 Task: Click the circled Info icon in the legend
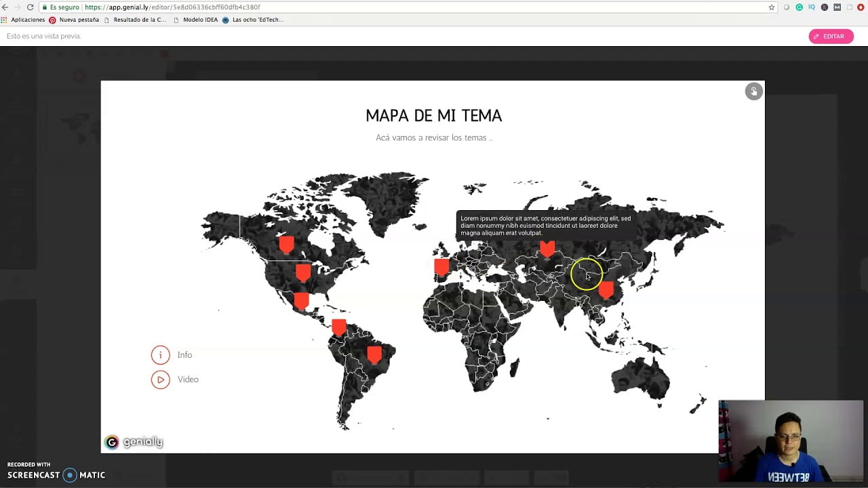click(x=161, y=354)
